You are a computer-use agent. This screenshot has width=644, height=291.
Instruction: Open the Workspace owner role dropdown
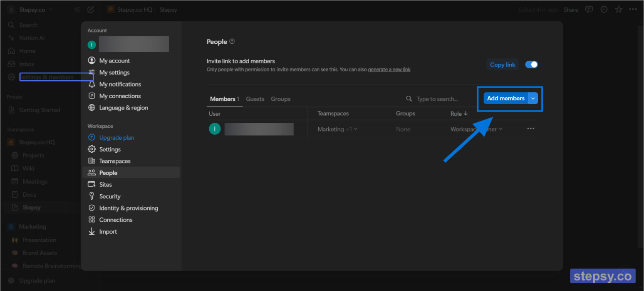coord(476,129)
